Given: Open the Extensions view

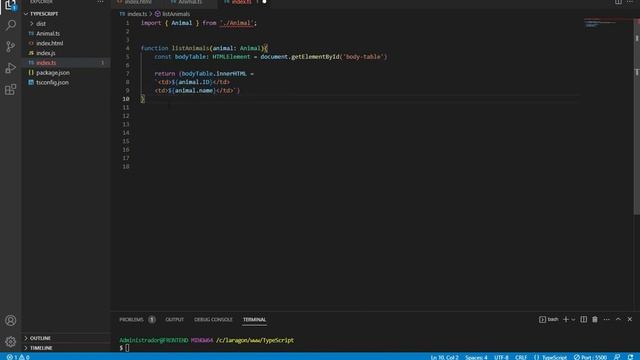Looking at the screenshot, I should (x=11, y=90).
